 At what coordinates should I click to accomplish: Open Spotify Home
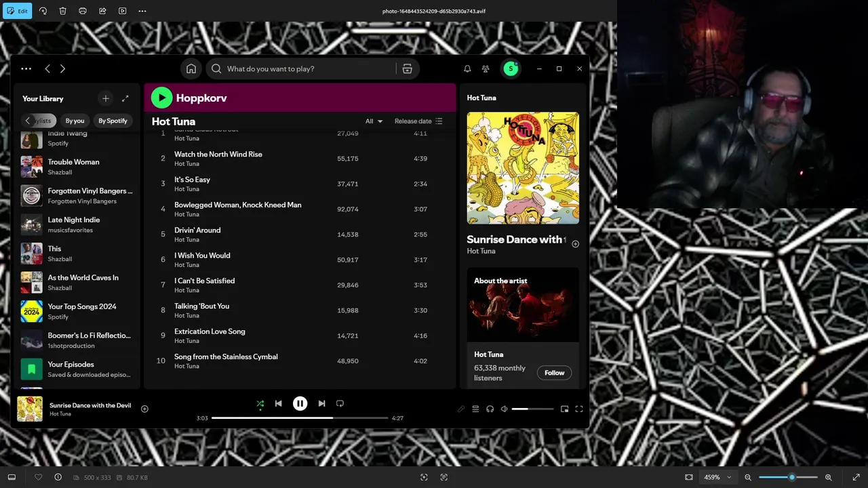pos(191,68)
